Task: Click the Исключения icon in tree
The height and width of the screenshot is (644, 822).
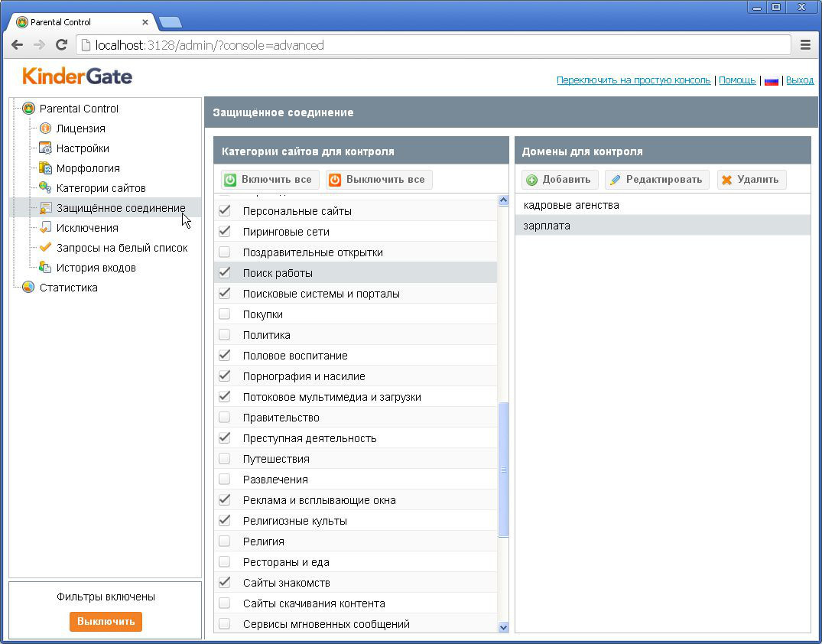Action: pos(45,228)
